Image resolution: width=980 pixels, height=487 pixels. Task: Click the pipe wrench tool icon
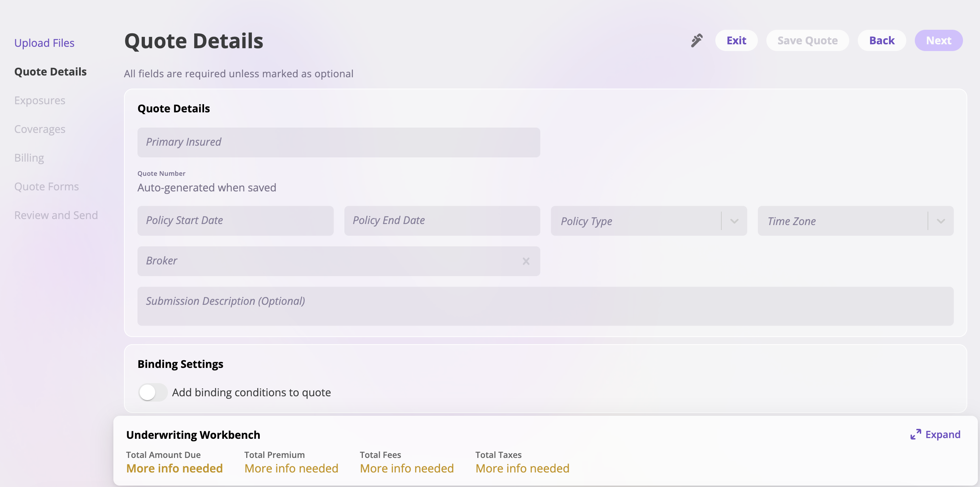pyautogui.click(x=697, y=40)
